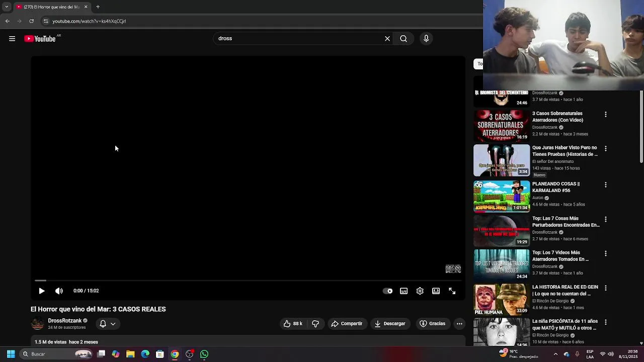This screenshot has width=644, height=362.
Task: Open Task View on the taskbar
Action: tap(101, 354)
